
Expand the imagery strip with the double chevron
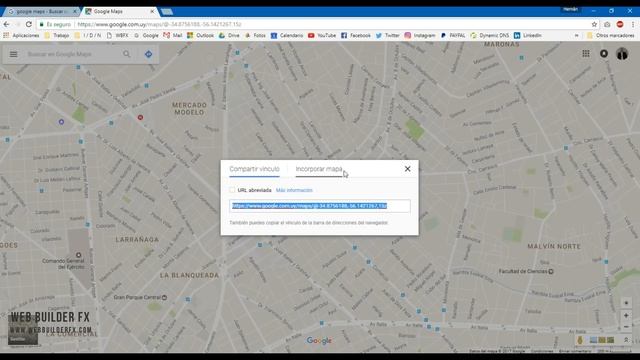click(626, 340)
